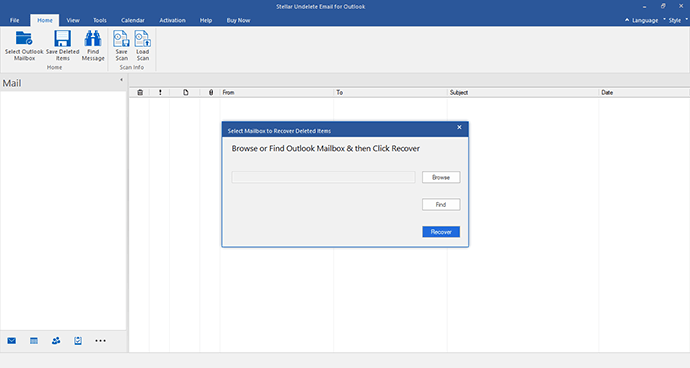Switch to the View tab
The width and height of the screenshot is (690, 368).
click(73, 20)
